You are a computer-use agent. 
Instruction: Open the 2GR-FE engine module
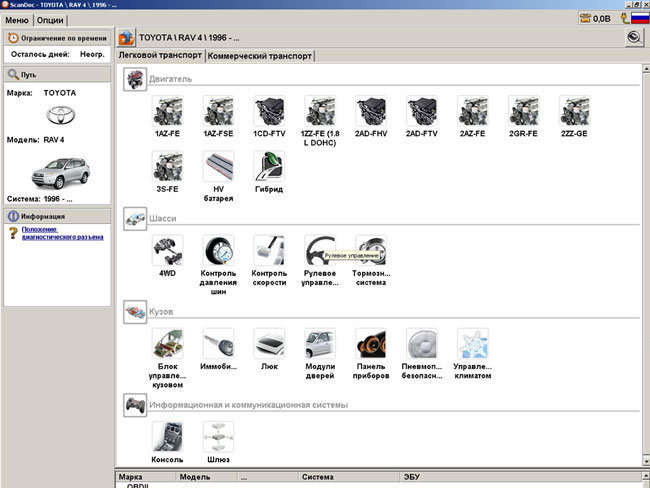coord(523,111)
